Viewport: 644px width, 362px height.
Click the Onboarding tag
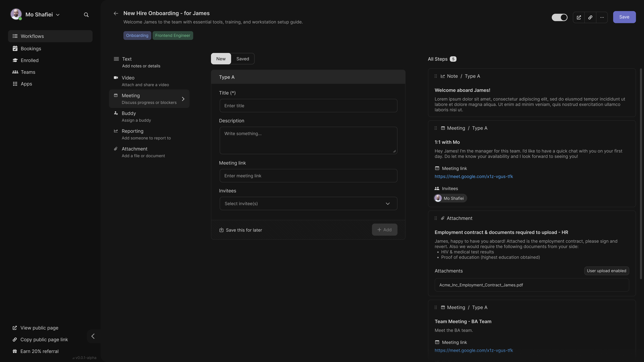click(137, 36)
